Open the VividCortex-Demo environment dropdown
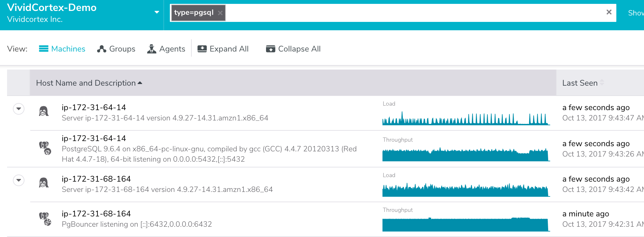The width and height of the screenshot is (644, 237). tap(157, 12)
